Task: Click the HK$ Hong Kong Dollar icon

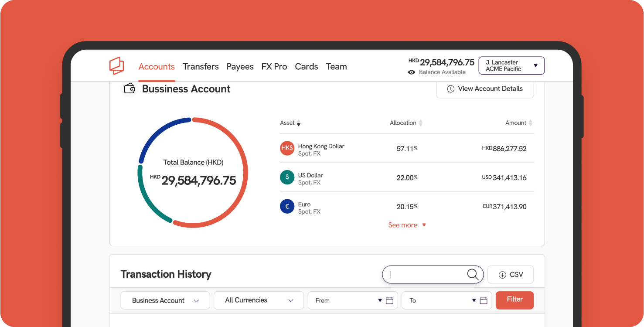Action: (x=287, y=148)
